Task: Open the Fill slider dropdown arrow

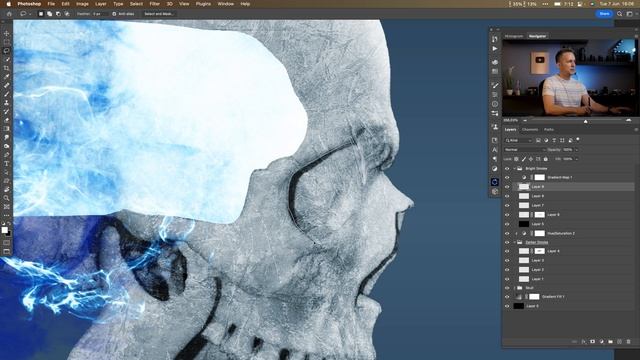Action: pyautogui.click(x=576, y=159)
